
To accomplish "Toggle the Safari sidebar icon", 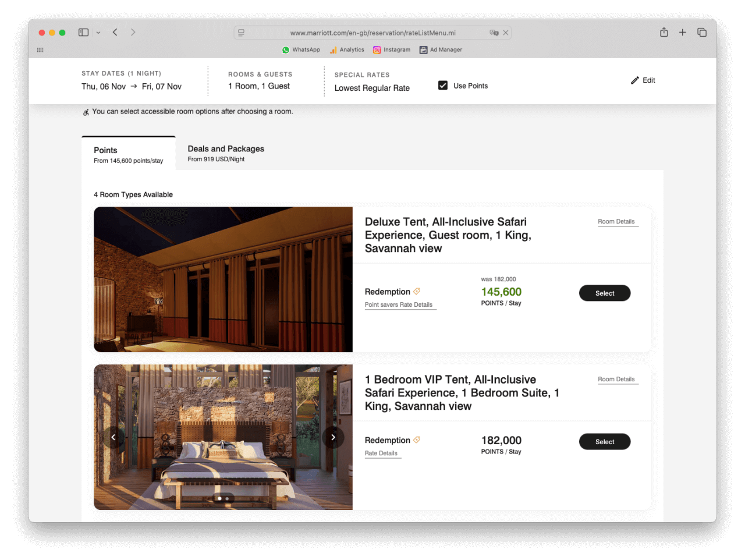I will (x=83, y=33).
